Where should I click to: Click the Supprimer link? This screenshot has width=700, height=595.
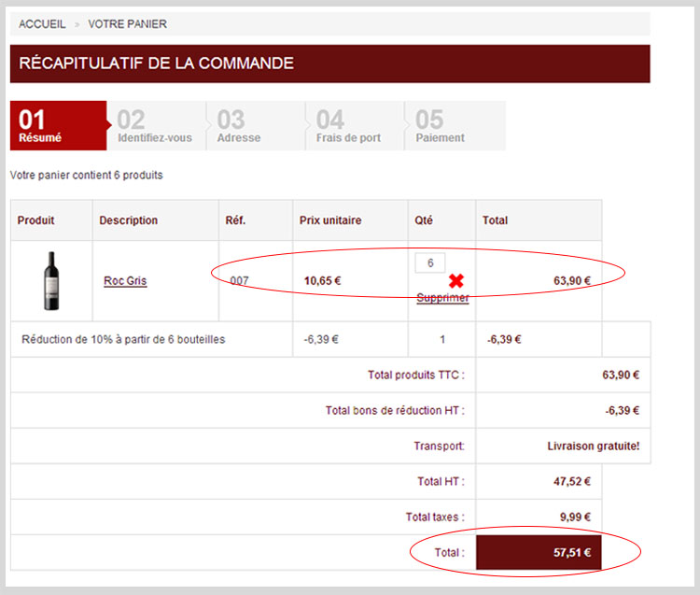tap(442, 297)
